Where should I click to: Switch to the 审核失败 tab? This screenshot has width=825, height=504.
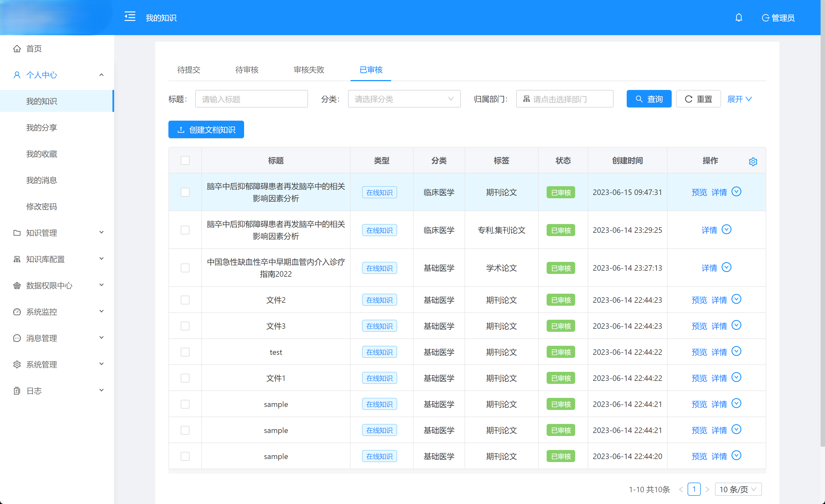tap(308, 70)
